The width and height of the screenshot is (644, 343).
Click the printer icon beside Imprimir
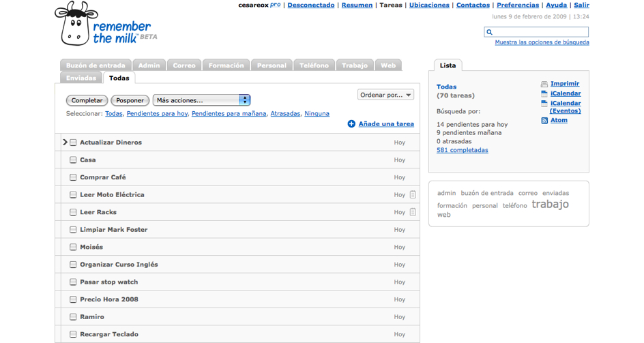click(544, 85)
